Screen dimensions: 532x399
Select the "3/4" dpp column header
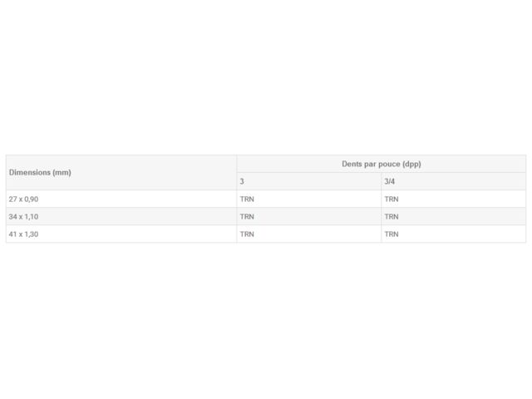pyautogui.click(x=389, y=181)
